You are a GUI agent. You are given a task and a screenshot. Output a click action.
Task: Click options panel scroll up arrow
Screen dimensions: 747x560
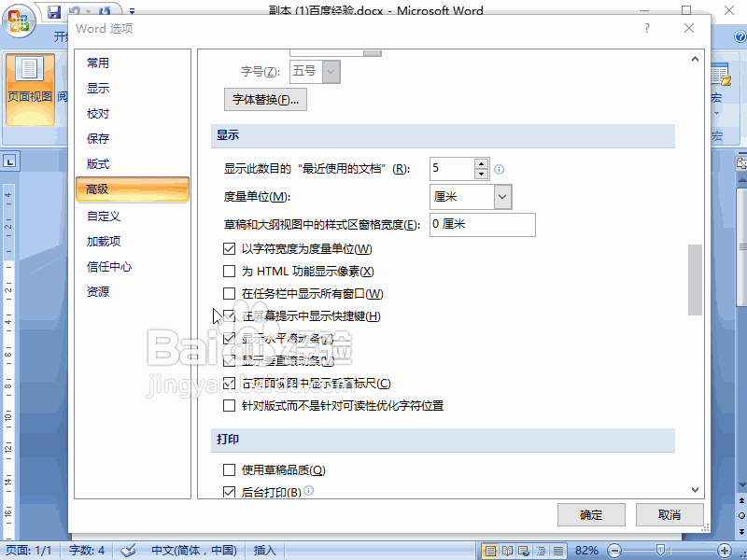695,59
